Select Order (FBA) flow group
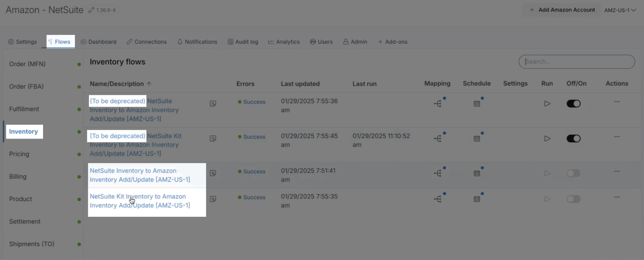 [x=27, y=86]
